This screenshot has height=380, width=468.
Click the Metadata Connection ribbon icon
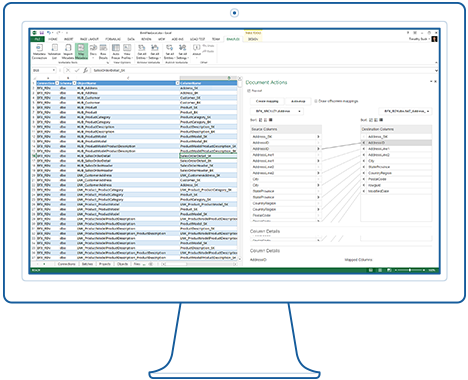pos(39,52)
